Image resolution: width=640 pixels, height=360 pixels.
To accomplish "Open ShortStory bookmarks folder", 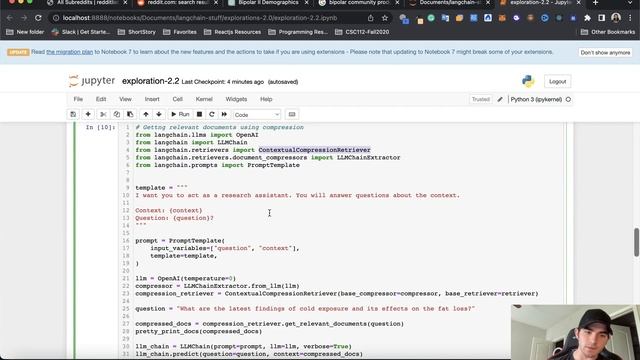I will pos(137,32).
